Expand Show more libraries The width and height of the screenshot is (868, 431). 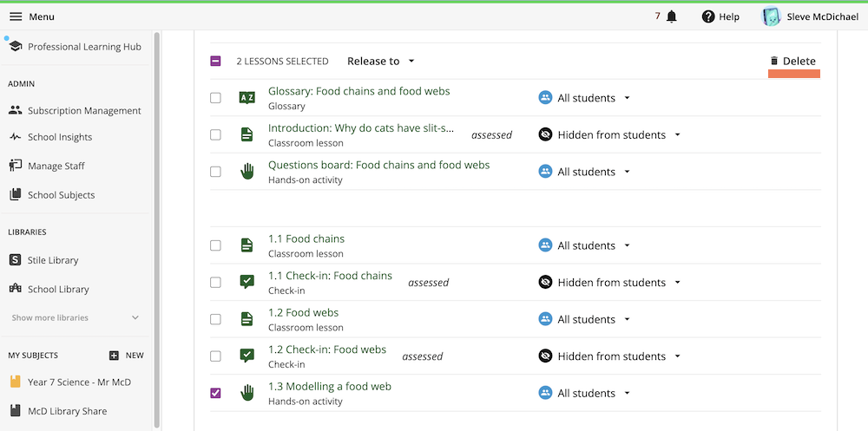(75, 318)
